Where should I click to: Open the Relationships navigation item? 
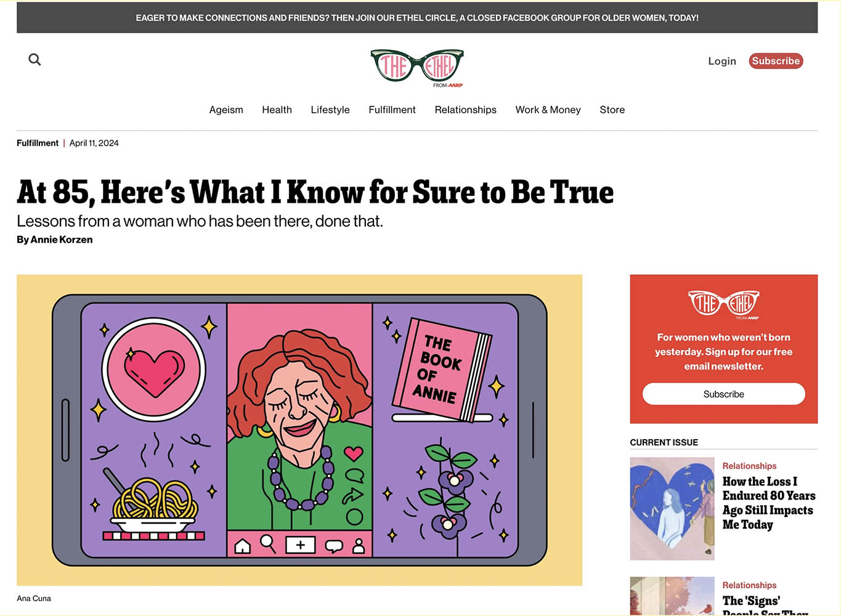coord(465,110)
